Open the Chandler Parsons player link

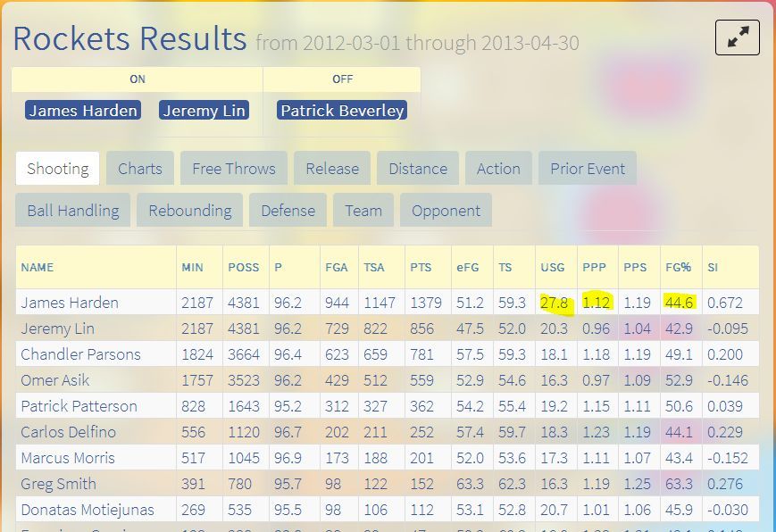pos(80,354)
